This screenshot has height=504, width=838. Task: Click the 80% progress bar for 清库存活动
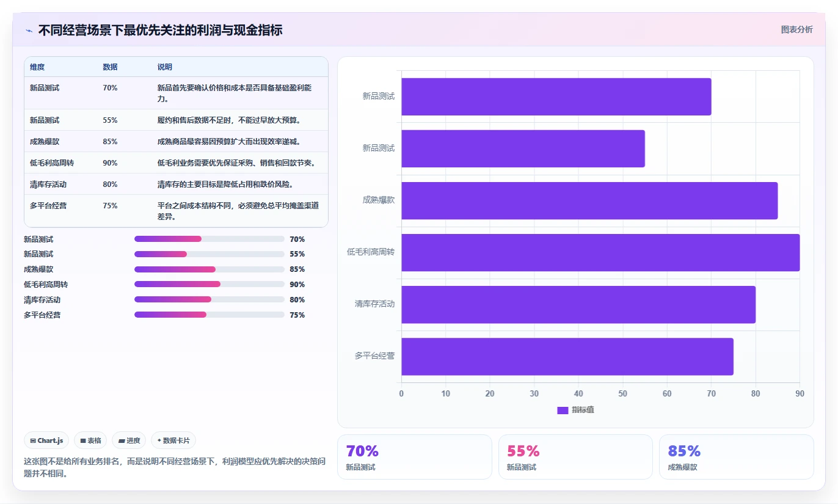click(x=209, y=299)
